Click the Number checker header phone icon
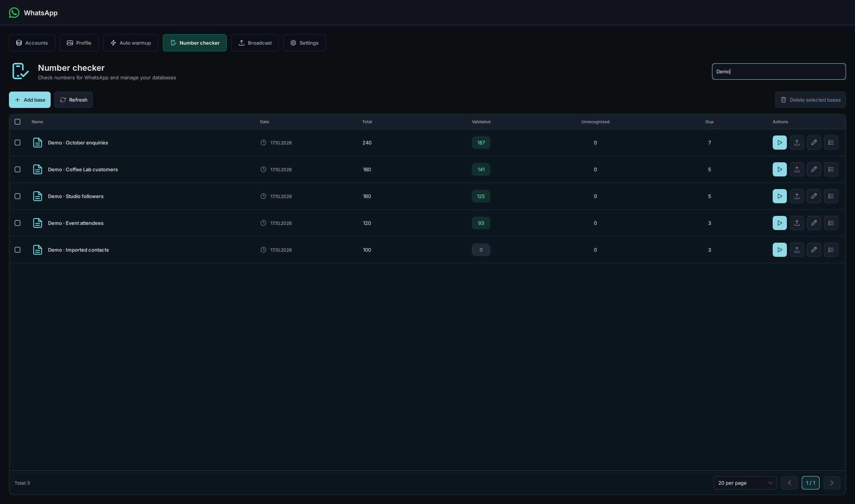The image size is (855, 504). point(20,71)
